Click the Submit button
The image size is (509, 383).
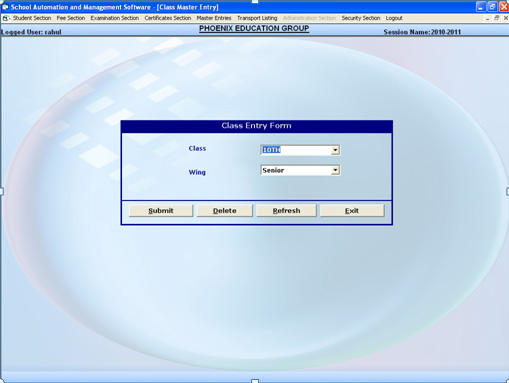click(161, 211)
